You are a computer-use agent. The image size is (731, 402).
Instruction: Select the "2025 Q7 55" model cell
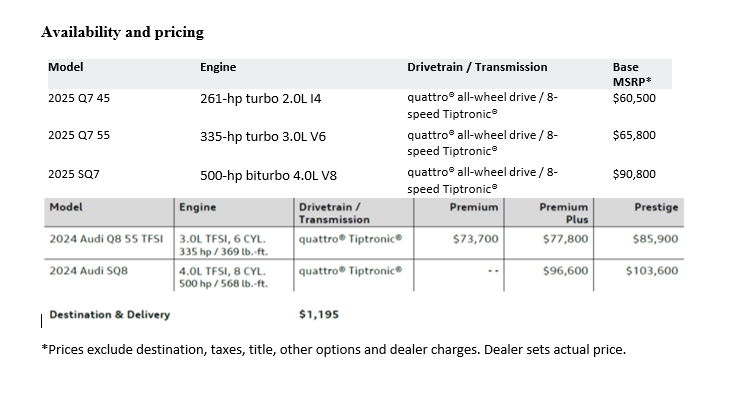(82, 135)
